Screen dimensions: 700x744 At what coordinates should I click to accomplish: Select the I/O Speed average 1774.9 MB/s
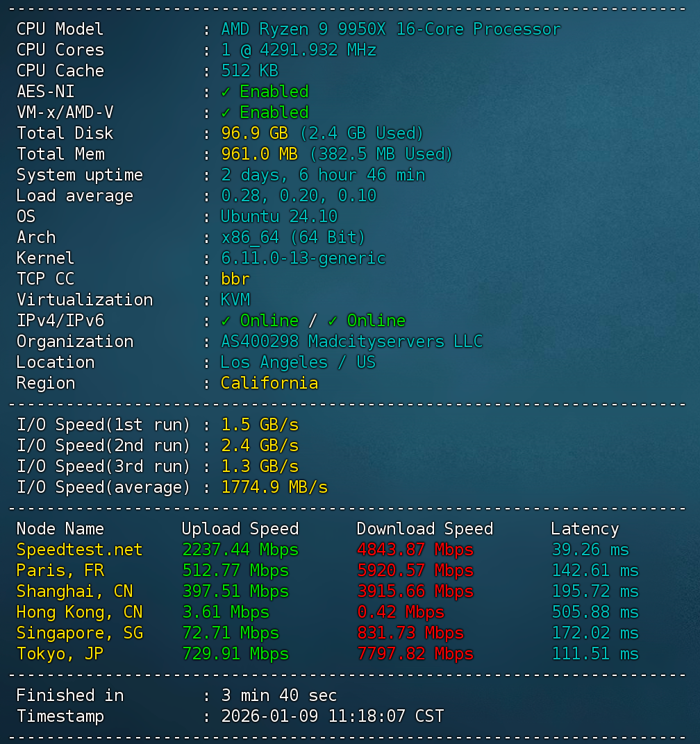pyautogui.click(x=274, y=487)
